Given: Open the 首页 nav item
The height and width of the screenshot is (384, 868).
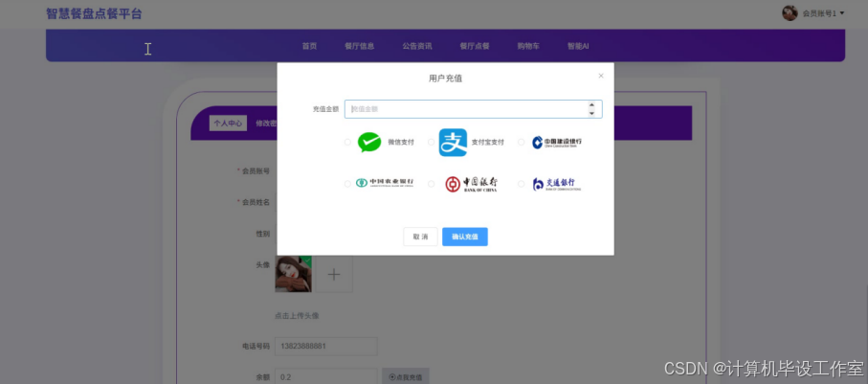Looking at the screenshot, I should [309, 46].
